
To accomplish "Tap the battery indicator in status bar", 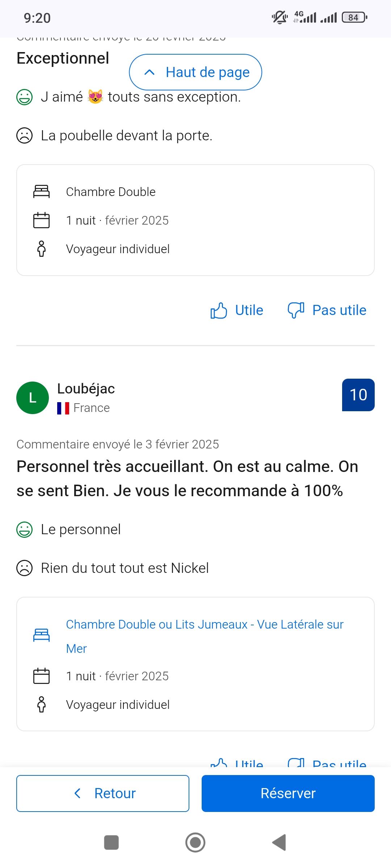I will [x=354, y=17].
